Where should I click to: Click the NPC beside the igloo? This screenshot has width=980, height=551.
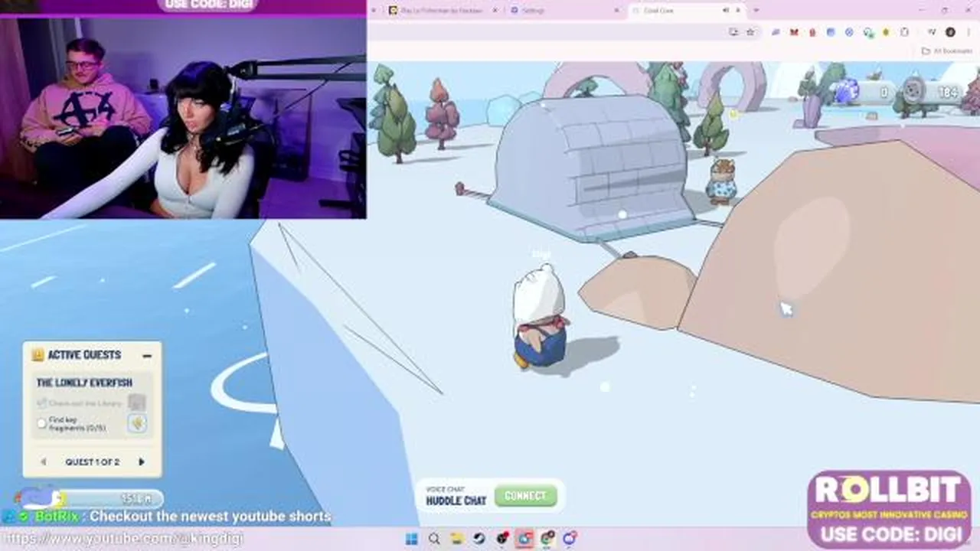[x=721, y=181]
